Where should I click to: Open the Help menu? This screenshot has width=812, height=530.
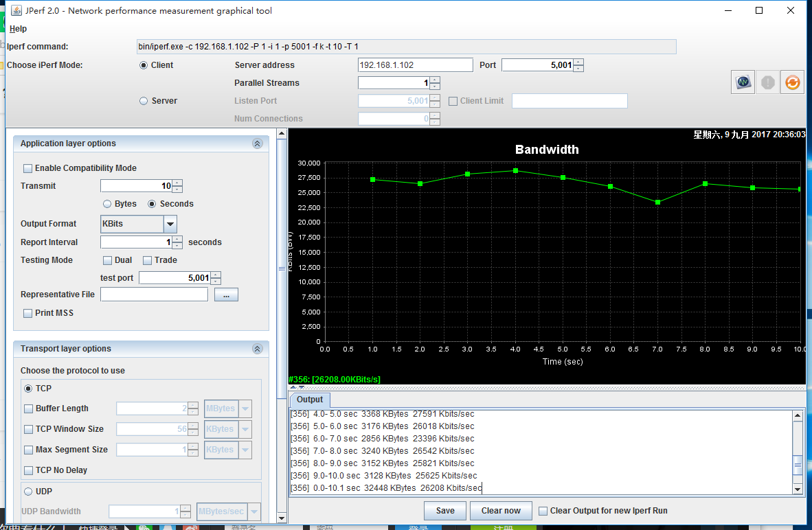pyautogui.click(x=19, y=29)
